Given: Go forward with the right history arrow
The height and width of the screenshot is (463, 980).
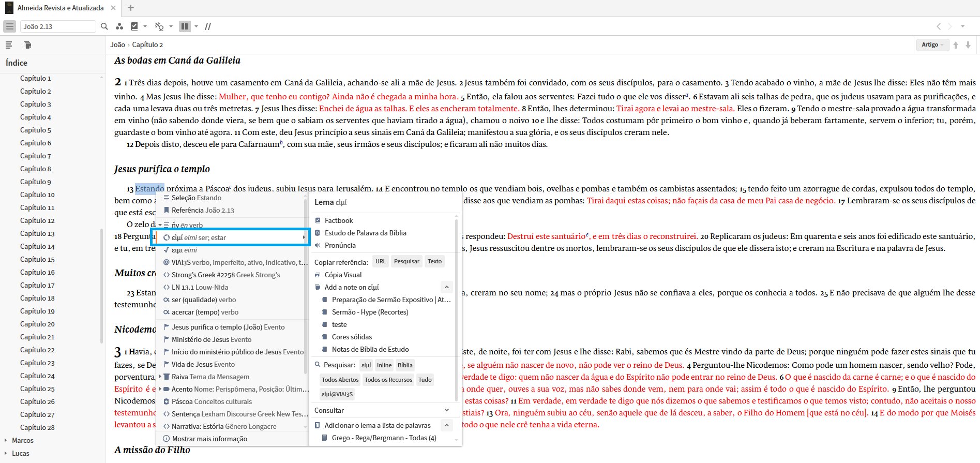Looking at the screenshot, I should coord(950,26).
